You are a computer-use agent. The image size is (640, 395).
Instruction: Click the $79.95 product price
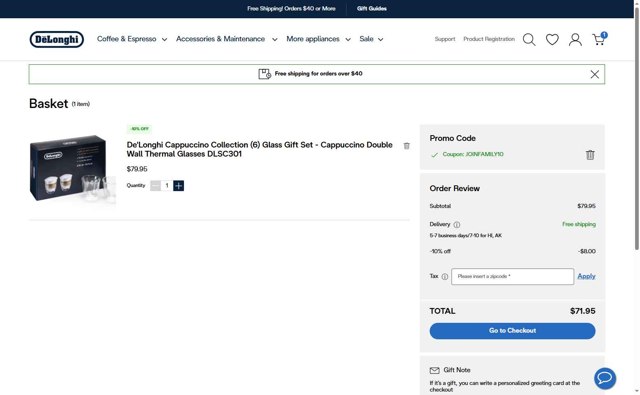click(x=137, y=169)
